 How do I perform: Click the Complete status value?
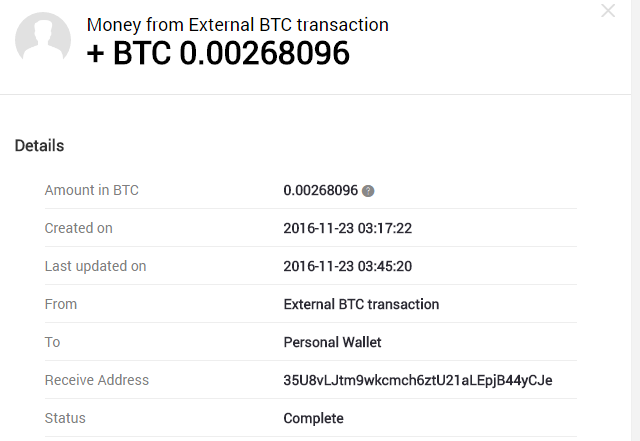tap(313, 418)
